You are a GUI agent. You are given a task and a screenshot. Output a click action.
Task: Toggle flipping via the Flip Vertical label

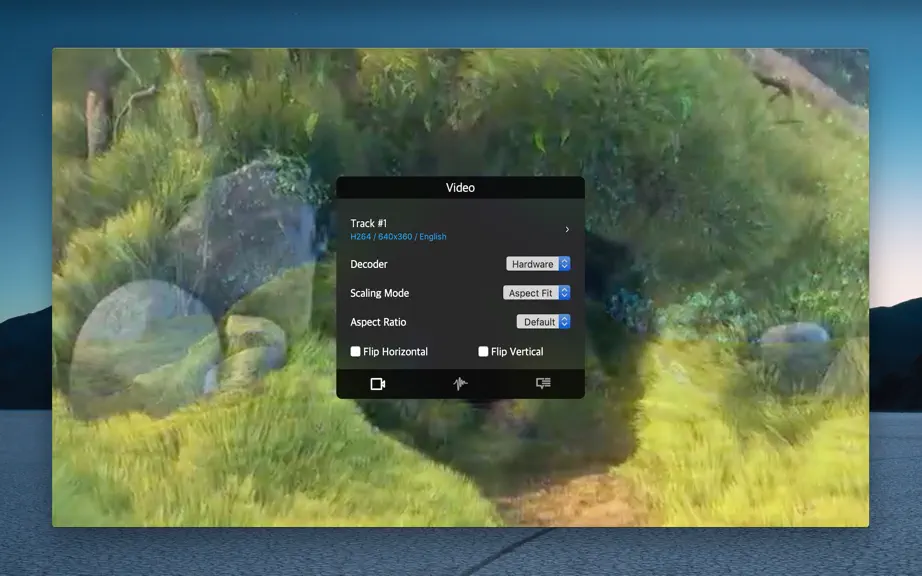pyautogui.click(x=517, y=351)
